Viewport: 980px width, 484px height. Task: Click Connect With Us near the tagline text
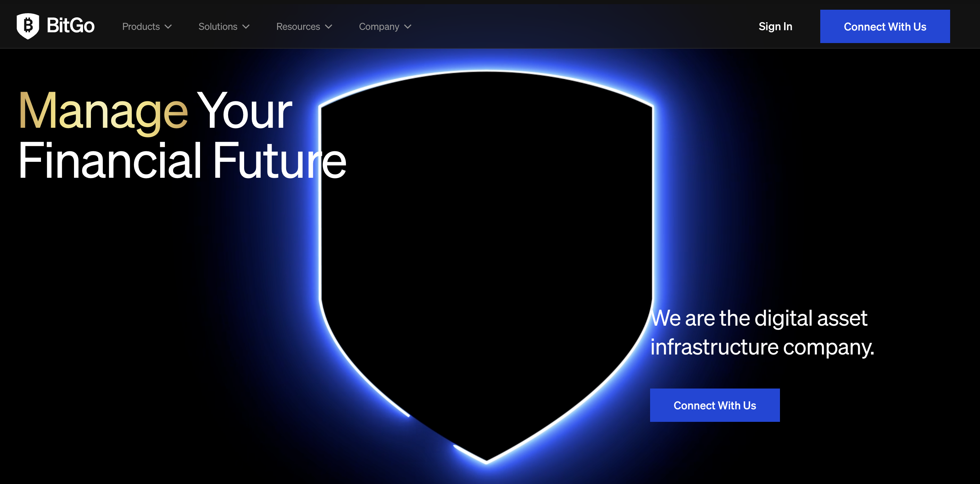pyautogui.click(x=714, y=405)
